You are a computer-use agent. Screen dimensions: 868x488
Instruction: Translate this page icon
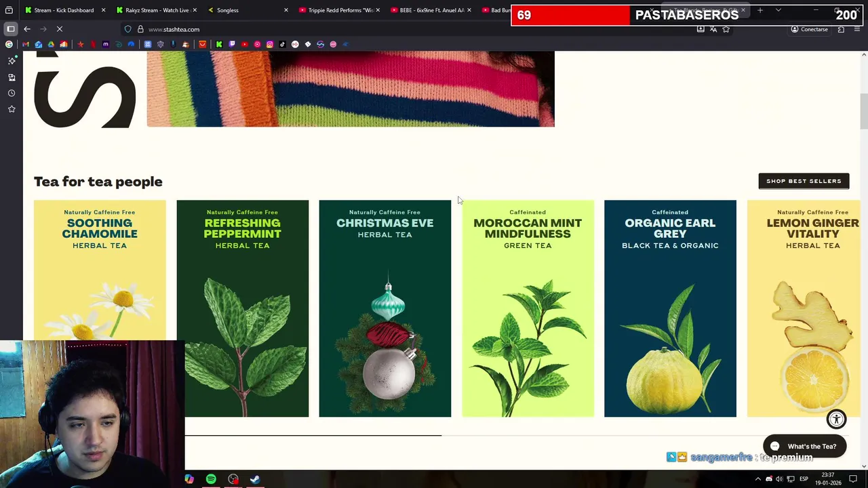(713, 29)
